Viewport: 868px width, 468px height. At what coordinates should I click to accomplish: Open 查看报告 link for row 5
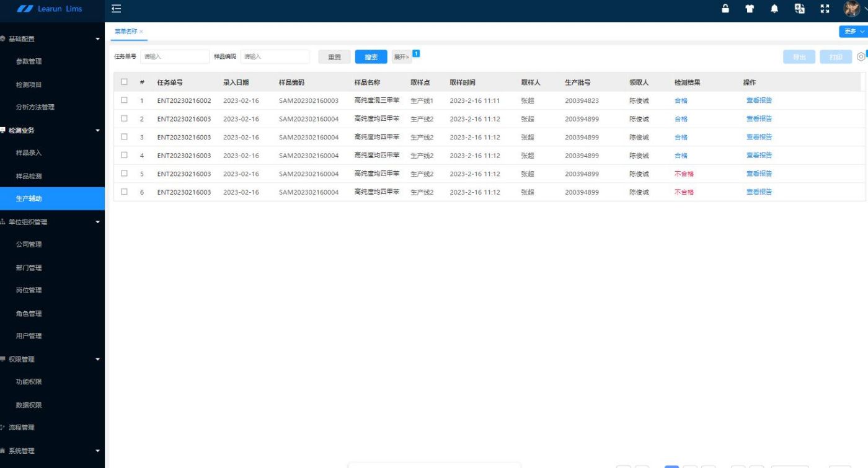(759, 174)
